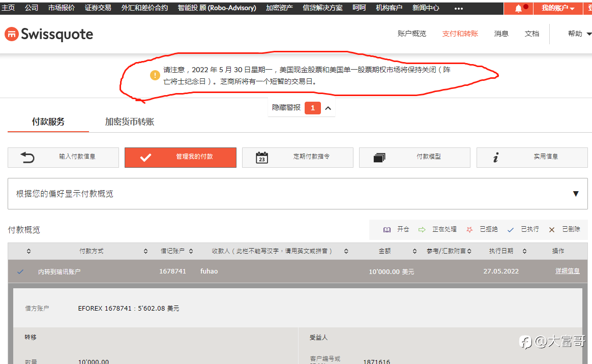Sort the 付款方式 column
592x364 pixels.
pos(146,251)
